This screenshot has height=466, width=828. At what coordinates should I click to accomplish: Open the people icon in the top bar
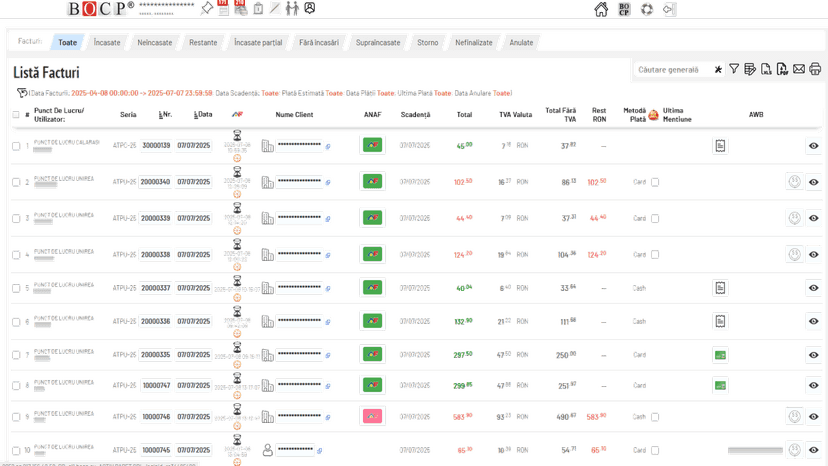tap(292, 8)
